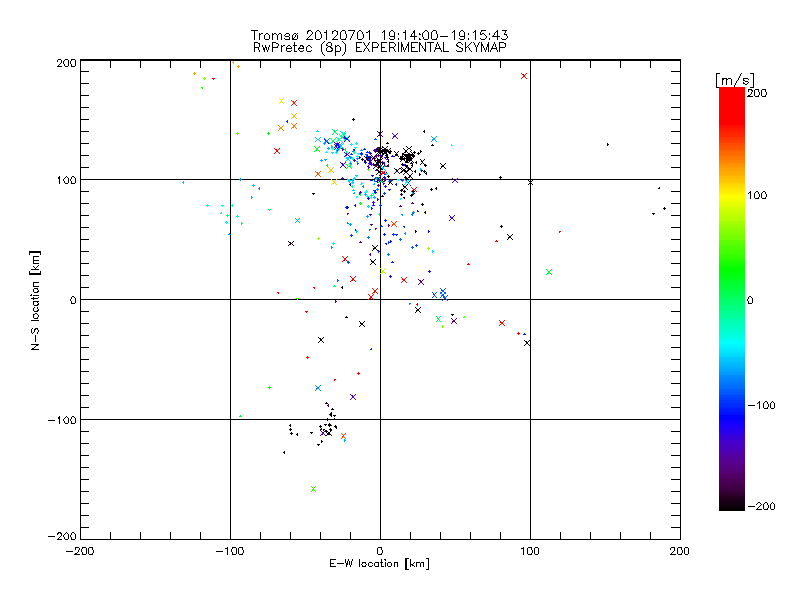The width and height of the screenshot is (800, 600).
Task: Click the subtitle 'RwPretec (8p) EXPERIMENTAL SKYMAP'
Action: click(x=380, y=47)
